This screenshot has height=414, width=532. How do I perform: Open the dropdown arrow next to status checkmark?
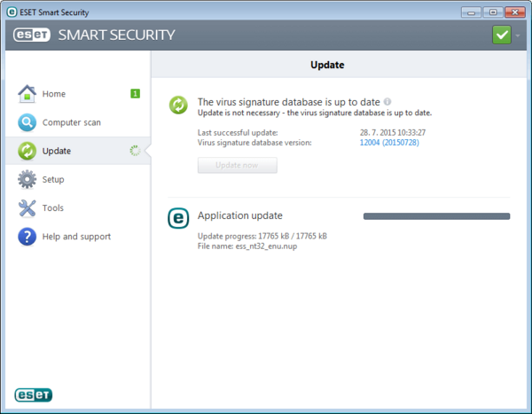click(x=518, y=35)
